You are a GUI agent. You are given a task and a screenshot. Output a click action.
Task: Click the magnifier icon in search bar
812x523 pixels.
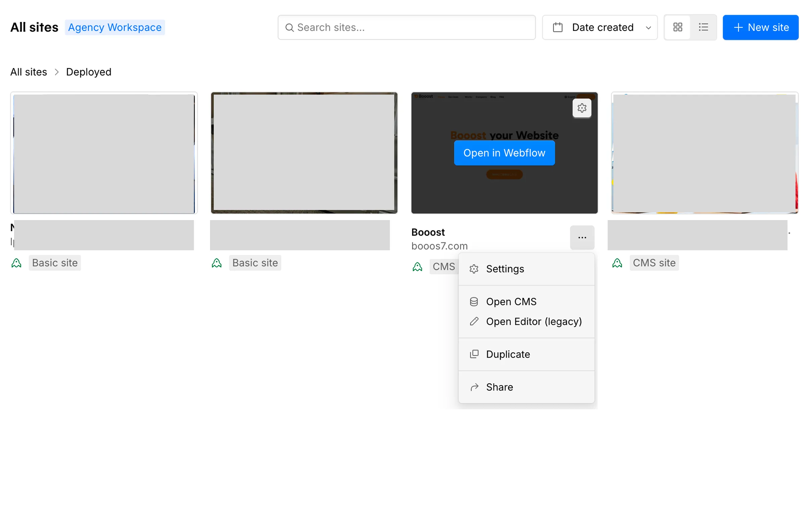tap(289, 28)
